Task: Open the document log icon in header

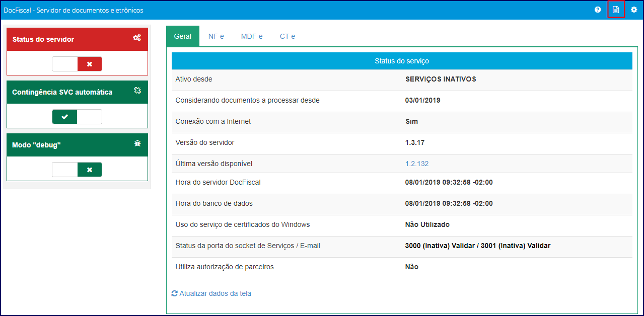Action: click(616, 10)
